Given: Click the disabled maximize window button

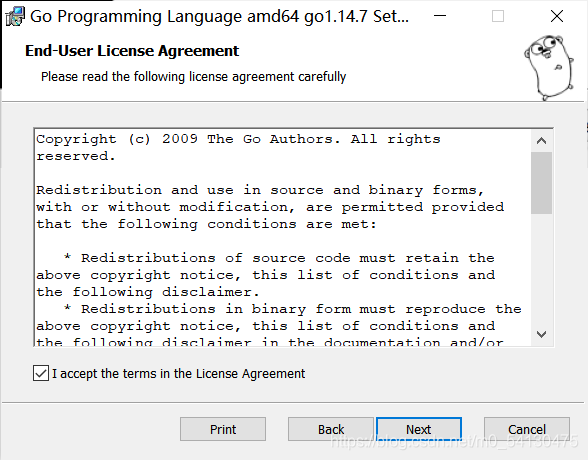Looking at the screenshot, I should (498, 16).
